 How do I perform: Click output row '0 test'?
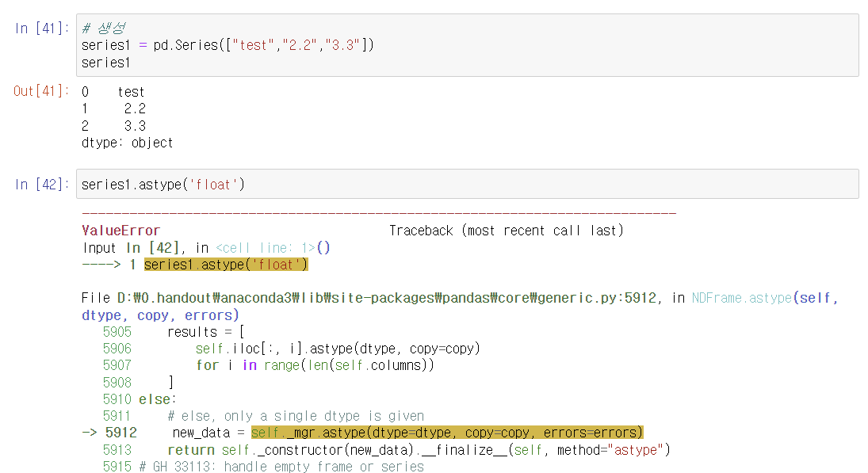point(113,92)
